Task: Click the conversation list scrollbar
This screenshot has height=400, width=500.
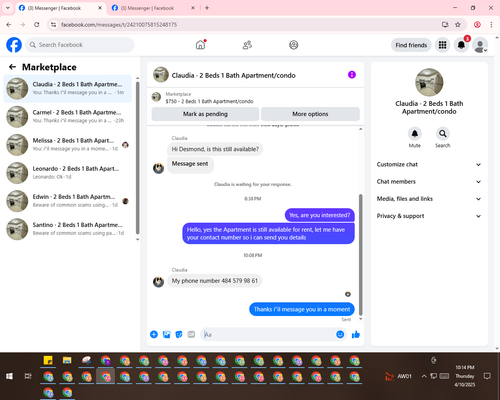Action: pos(137,158)
